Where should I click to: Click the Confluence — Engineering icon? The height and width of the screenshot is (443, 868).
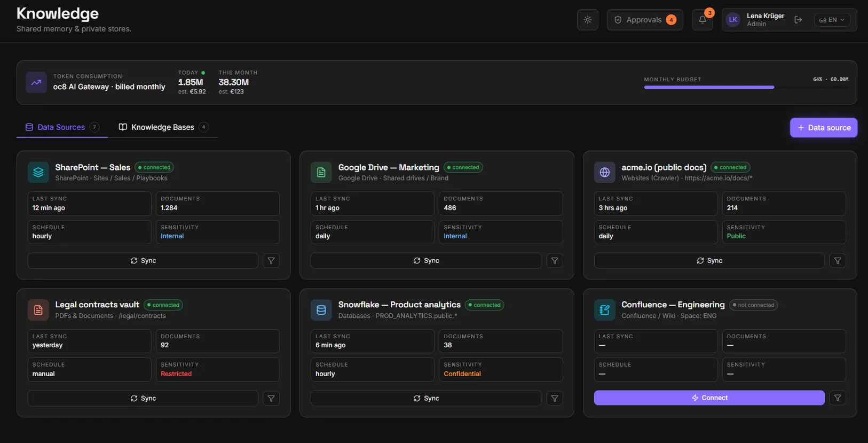pyautogui.click(x=605, y=310)
